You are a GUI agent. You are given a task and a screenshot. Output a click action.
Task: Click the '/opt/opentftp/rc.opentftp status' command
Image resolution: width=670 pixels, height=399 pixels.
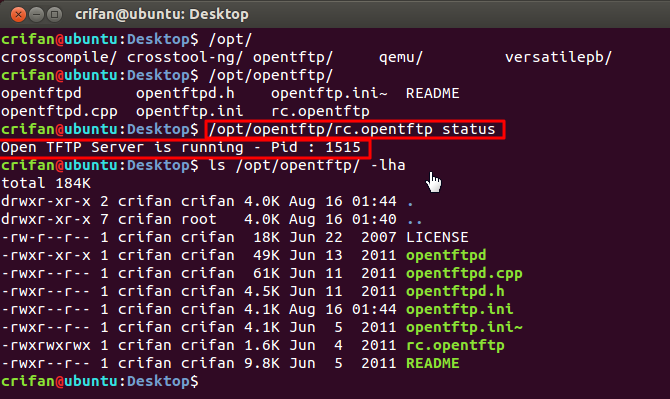pos(352,129)
